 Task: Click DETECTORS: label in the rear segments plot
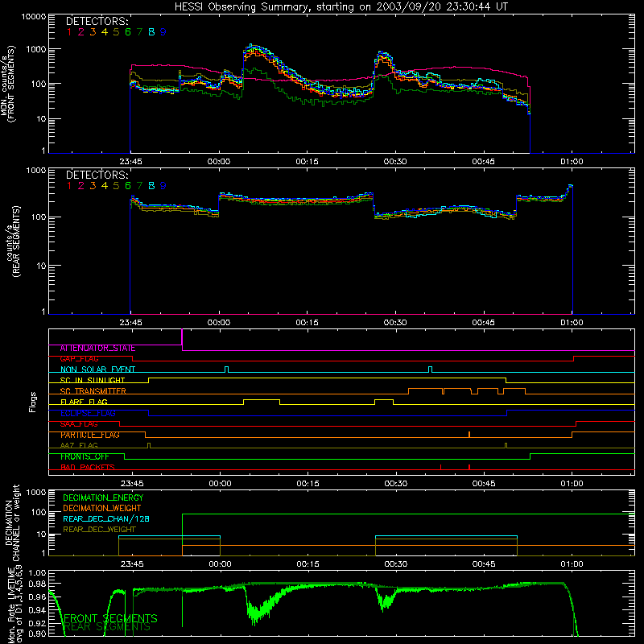click(97, 175)
